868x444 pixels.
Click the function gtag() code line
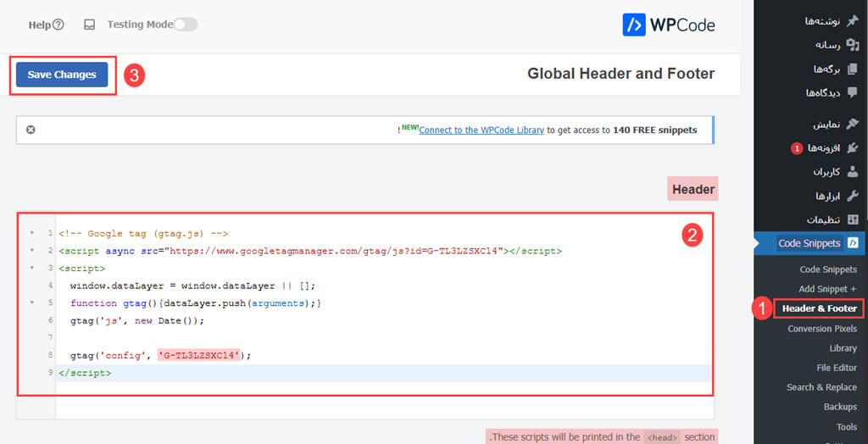tap(196, 303)
